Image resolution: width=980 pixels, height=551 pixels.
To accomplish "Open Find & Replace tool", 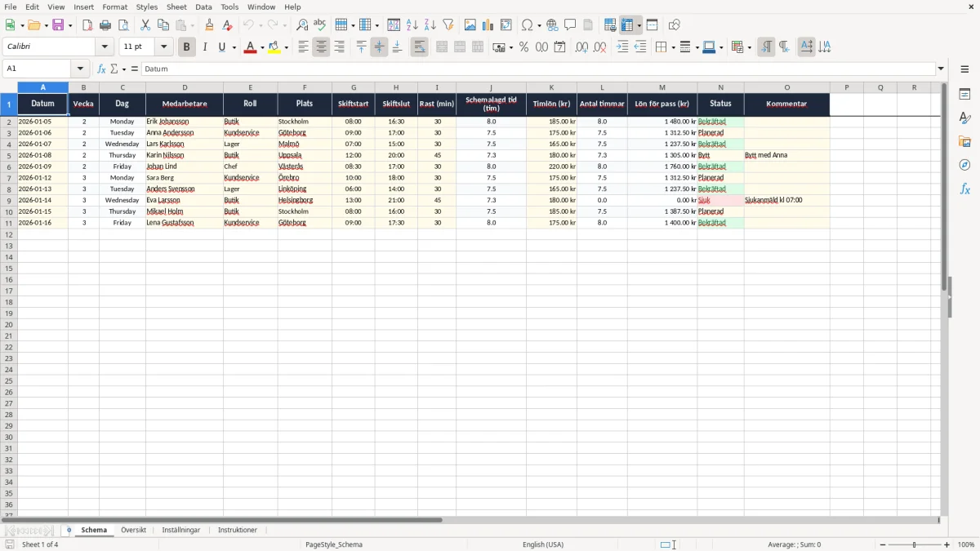I will [302, 25].
